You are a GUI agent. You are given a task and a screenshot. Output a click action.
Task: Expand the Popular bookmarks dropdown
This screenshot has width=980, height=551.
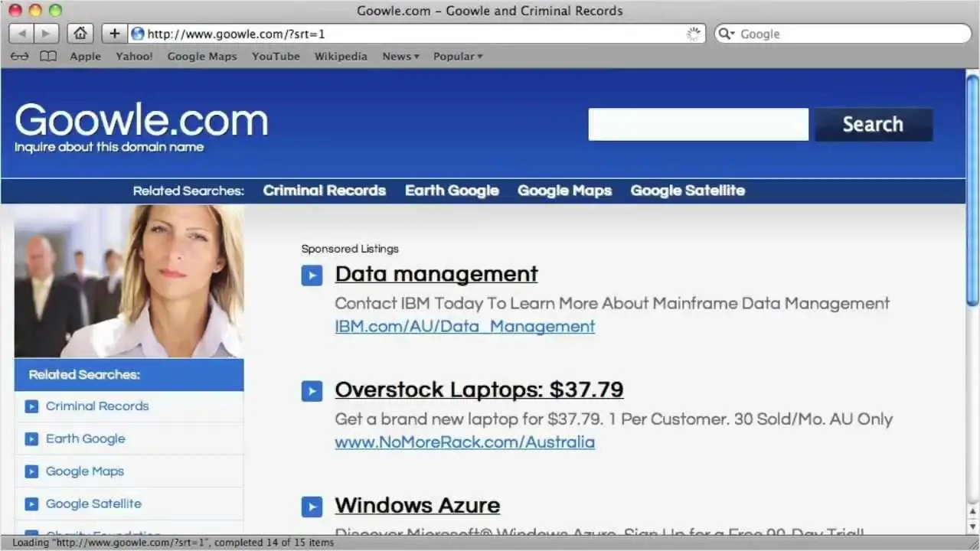pos(458,56)
